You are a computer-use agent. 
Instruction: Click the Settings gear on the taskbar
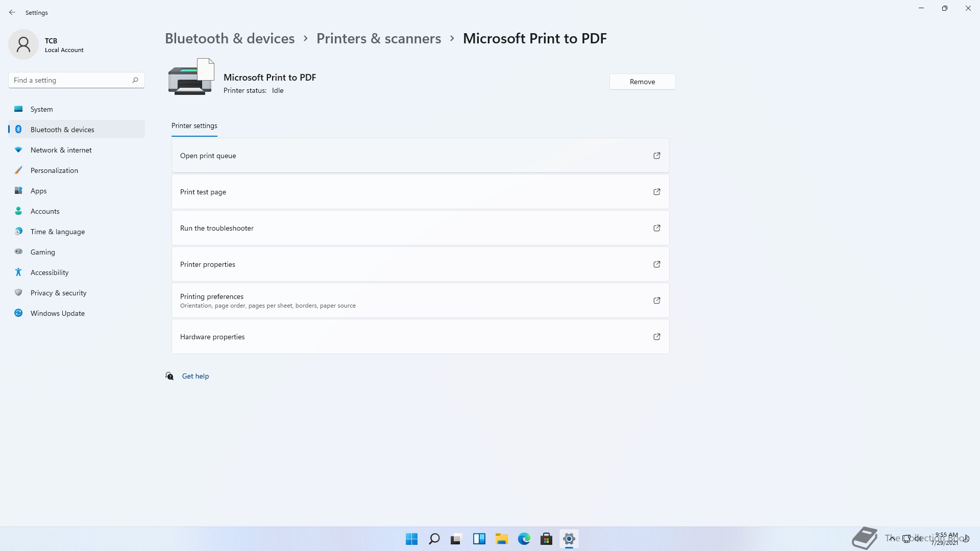pyautogui.click(x=569, y=539)
